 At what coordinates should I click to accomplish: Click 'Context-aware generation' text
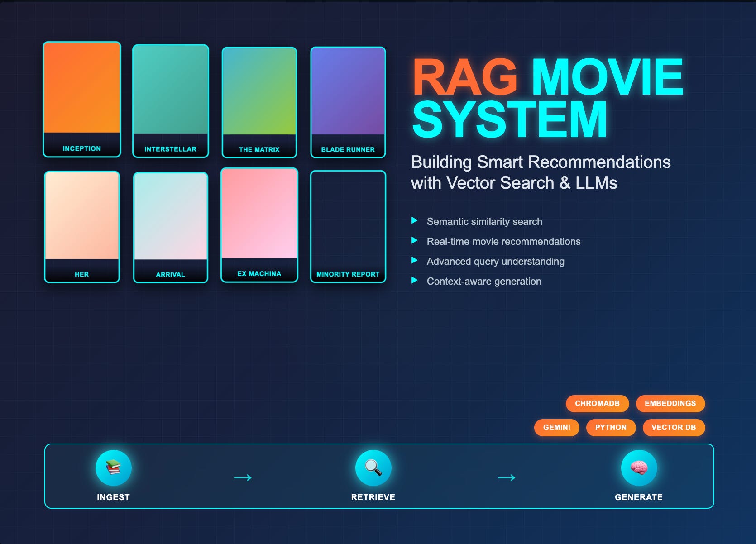(x=484, y=281)
